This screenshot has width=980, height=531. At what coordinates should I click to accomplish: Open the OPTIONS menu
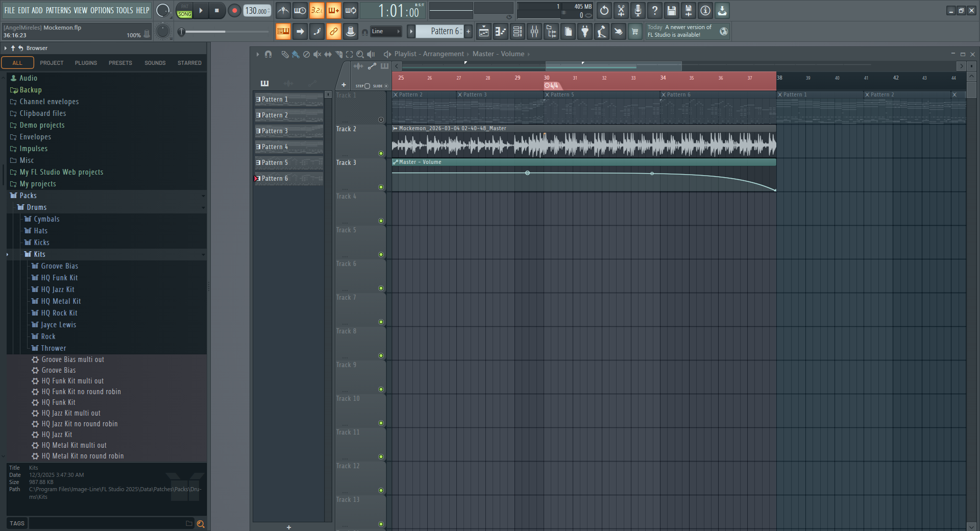[x=102, y=10]
